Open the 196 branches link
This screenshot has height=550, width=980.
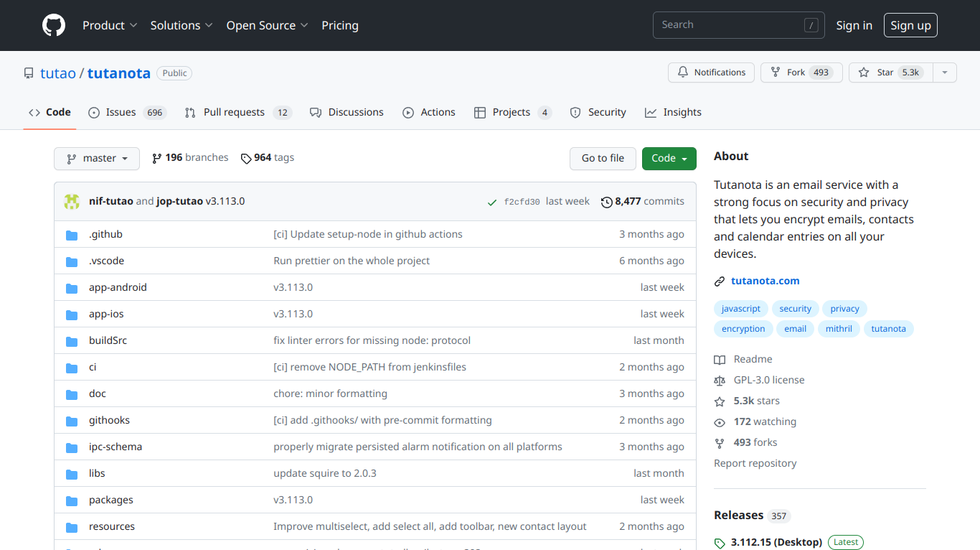190,157
